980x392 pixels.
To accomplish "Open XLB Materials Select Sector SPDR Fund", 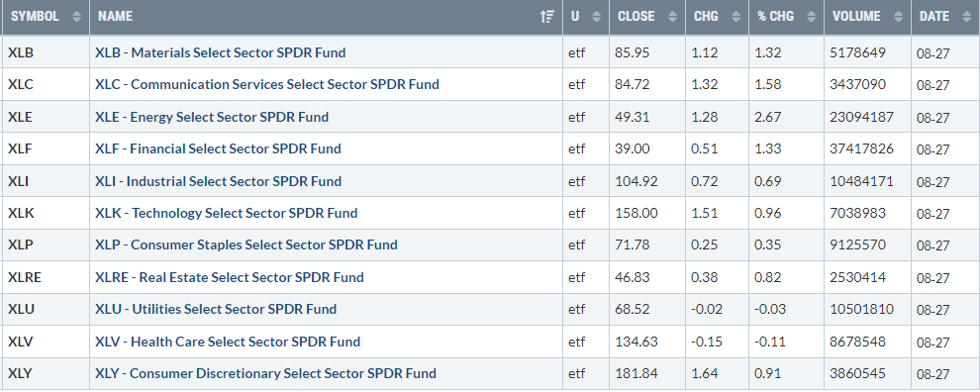I will (220, 52).
